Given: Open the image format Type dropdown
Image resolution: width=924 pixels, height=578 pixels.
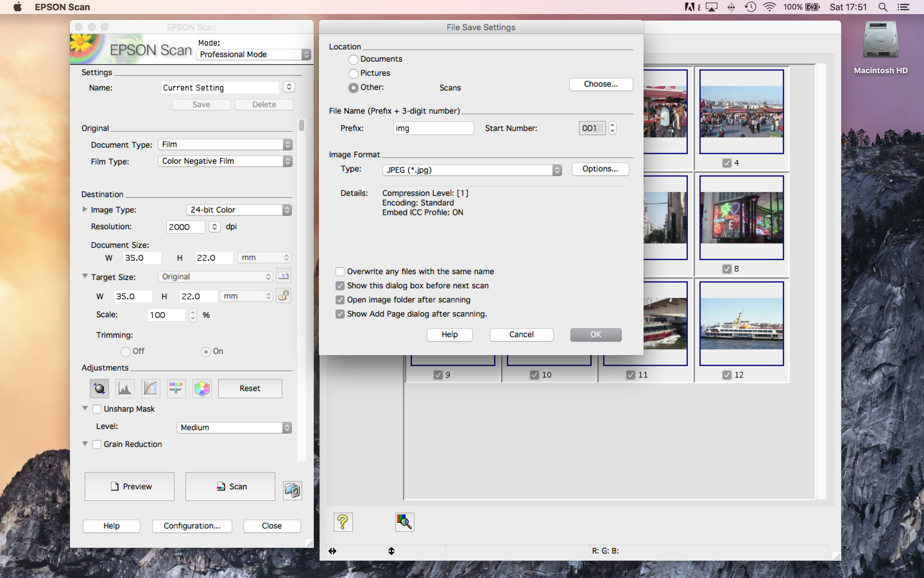Looking at the screenshot, I should click(471, 170).
